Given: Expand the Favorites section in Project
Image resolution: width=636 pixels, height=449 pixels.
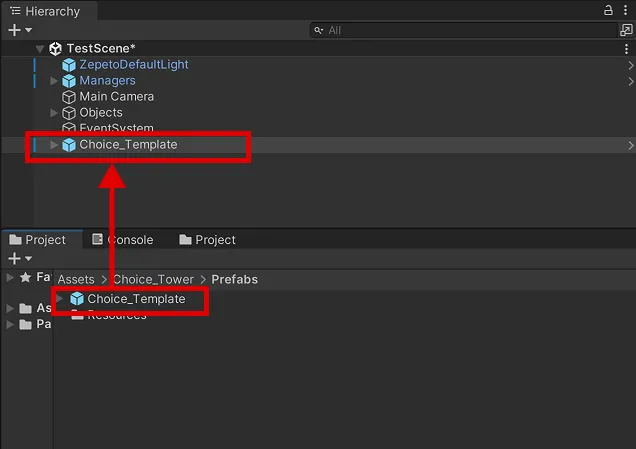Looking at the screenshot, I should tap(10, 277).
